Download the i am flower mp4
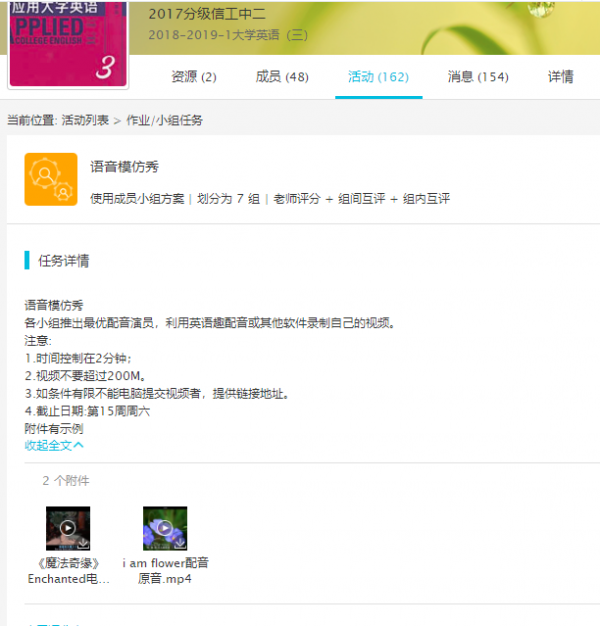This screenshot has height=626, width=600. (180, 543)
